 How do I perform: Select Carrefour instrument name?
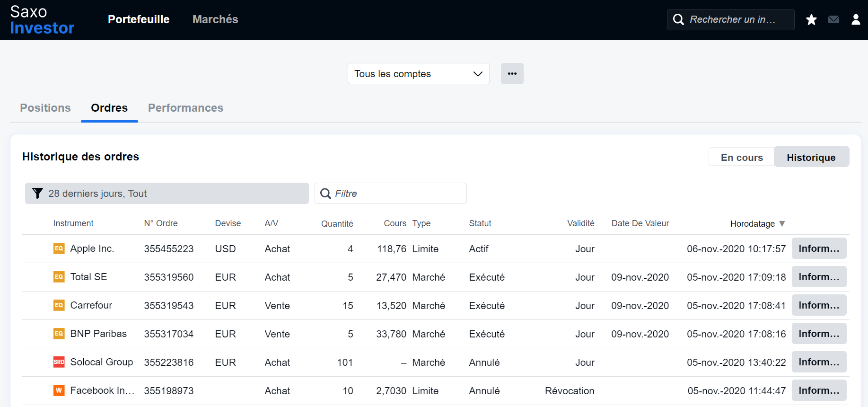(91, 305)
